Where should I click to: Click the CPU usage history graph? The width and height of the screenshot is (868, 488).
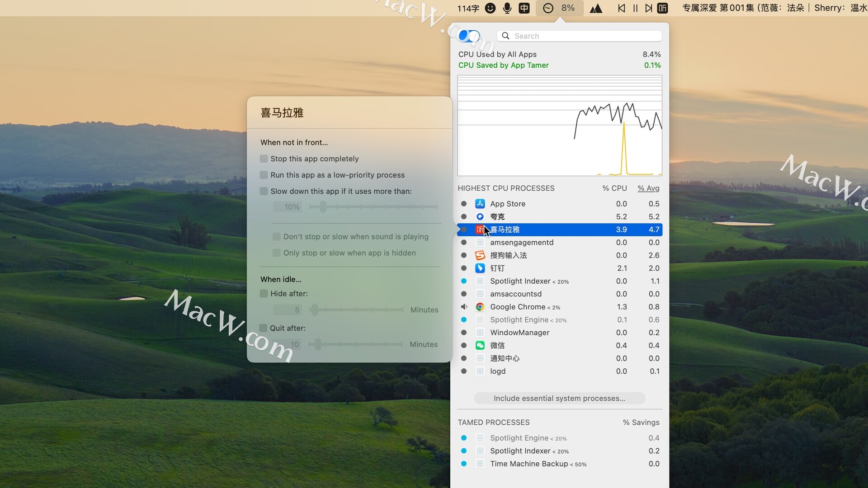point(560,126)
